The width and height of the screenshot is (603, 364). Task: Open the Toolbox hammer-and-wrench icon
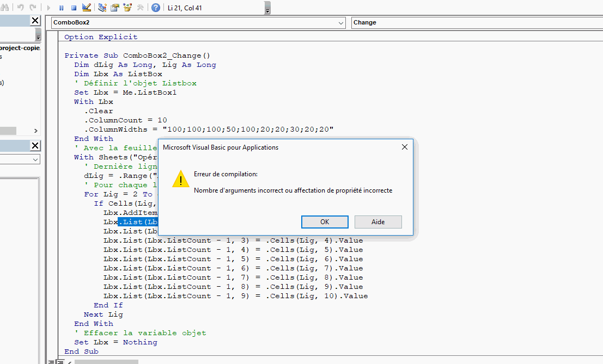tap(140, 8)
